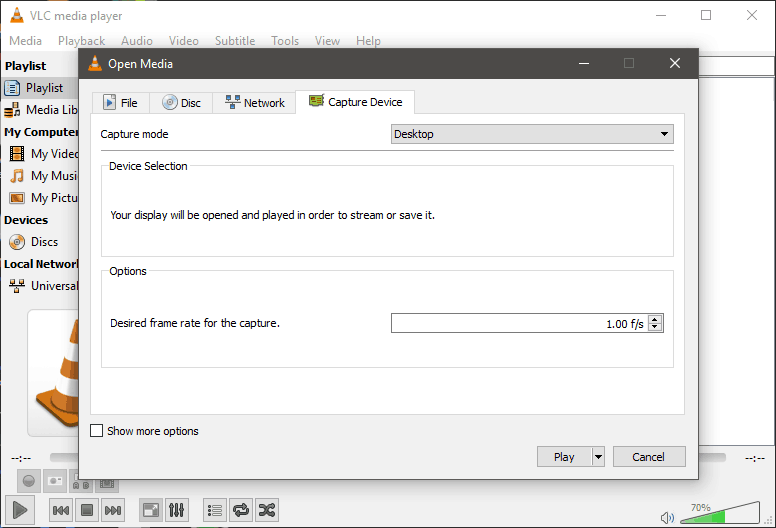Open extended settings with the equalizer sliders icon
This screenshot has height=528, width=776.
176,510
